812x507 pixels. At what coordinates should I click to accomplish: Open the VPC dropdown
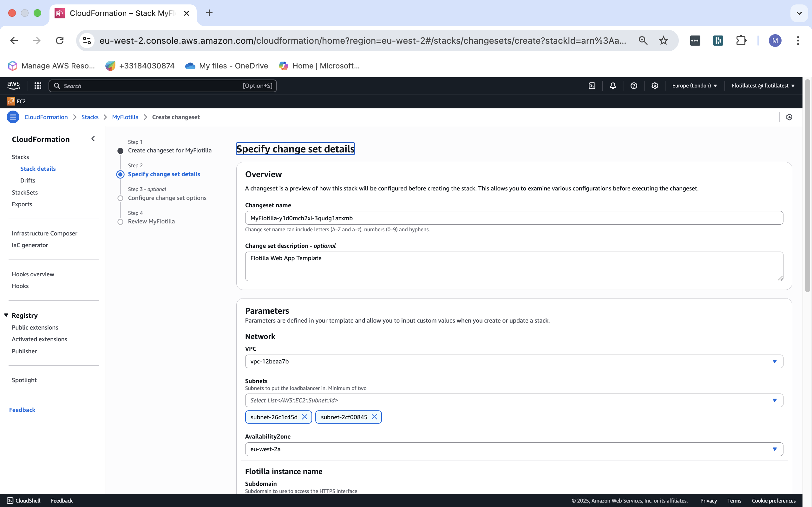[x=514, y=362]
